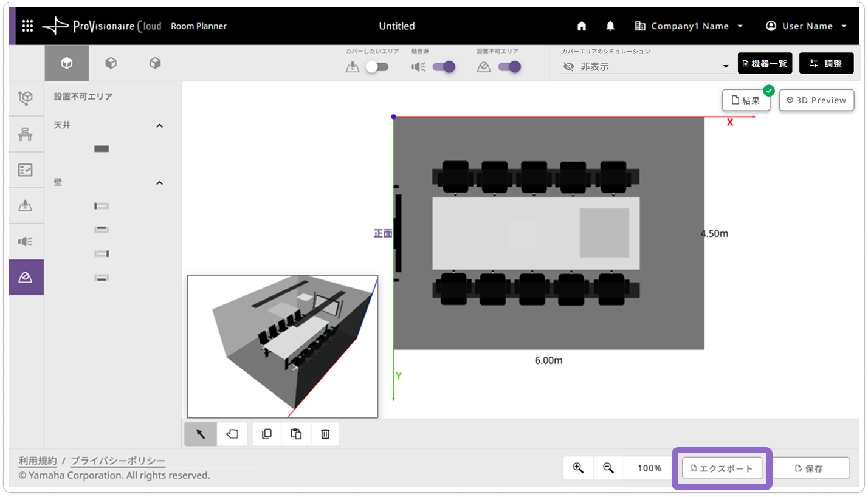This screenshot has width=868, height=497.
Task: Disable the 設置不可エリア toggle switch
Action: pos(509,67)
